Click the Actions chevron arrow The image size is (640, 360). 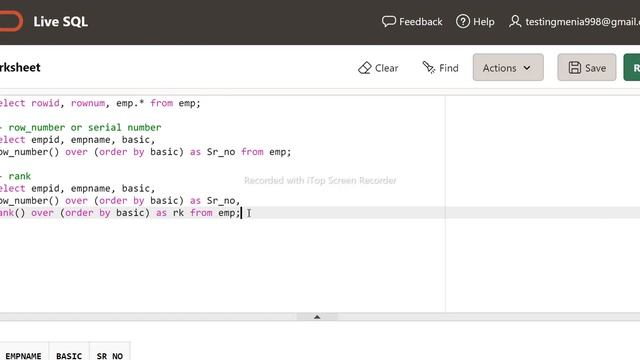pos(527,68)
